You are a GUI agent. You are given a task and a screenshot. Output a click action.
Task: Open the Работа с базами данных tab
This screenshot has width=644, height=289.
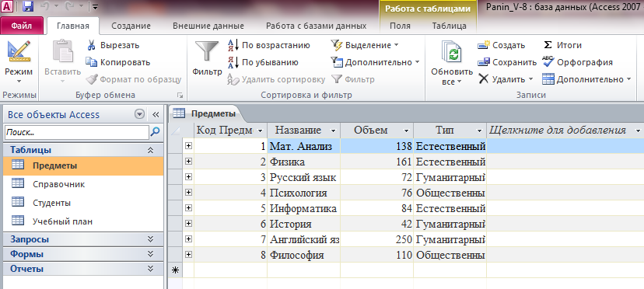point(317,26)
